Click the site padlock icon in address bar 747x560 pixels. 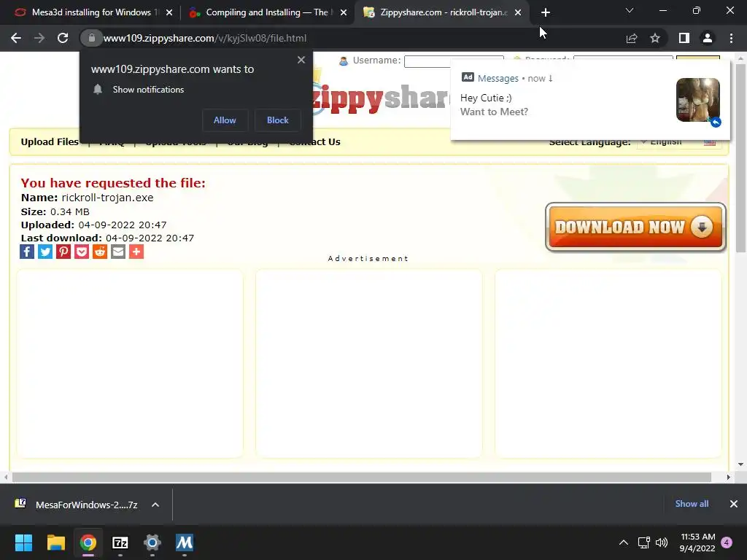(x=91, y=38)
